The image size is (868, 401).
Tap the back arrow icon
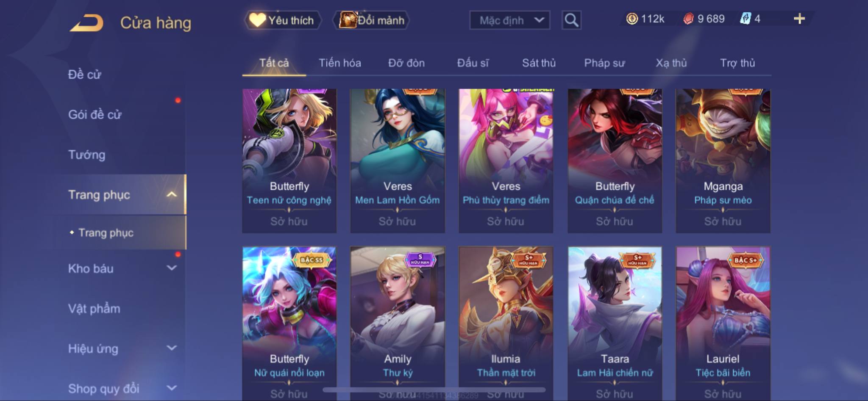click(87, 23)
